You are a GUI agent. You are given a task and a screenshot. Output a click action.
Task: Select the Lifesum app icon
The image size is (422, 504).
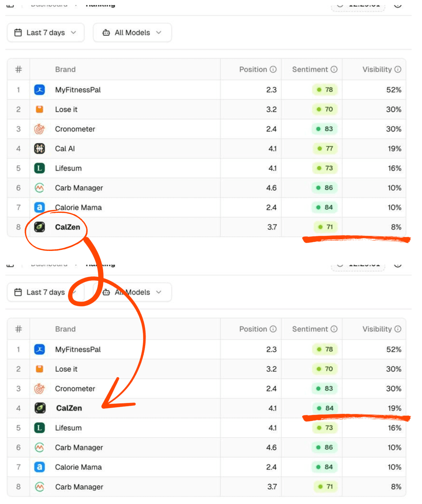pyautogui.click(x=40, y=168)
